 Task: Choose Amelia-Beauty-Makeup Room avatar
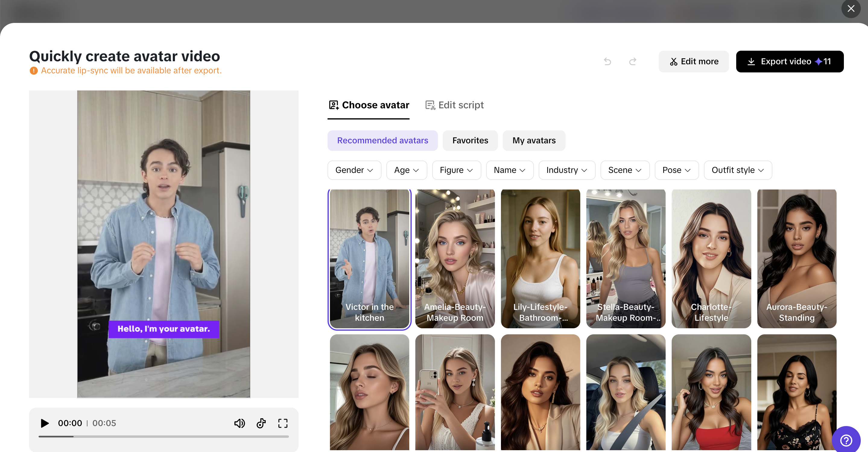pyautogui.click(x=455, y=259)
